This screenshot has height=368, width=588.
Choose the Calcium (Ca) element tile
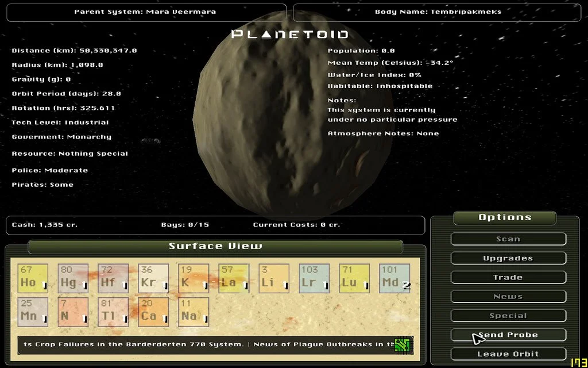(153, 312)
